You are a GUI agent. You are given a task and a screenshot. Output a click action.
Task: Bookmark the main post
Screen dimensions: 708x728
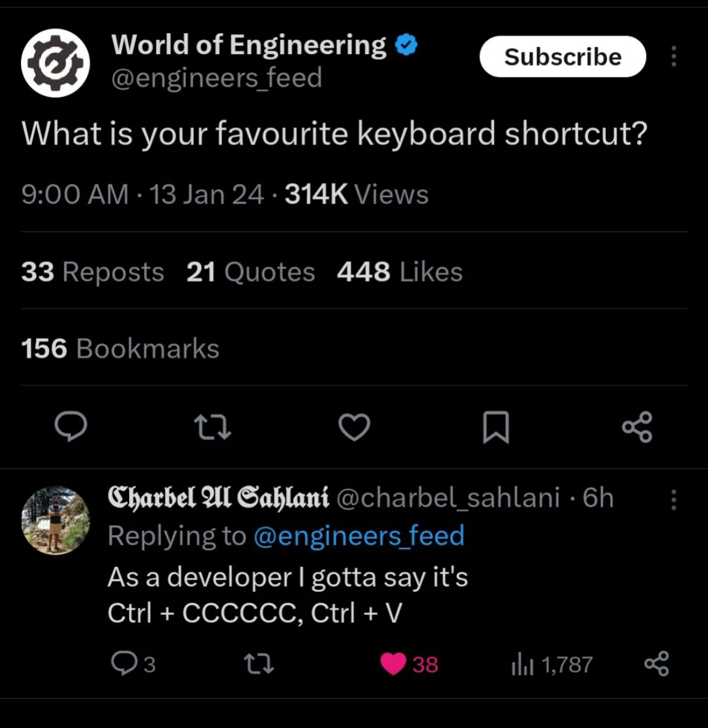[496, 427]
